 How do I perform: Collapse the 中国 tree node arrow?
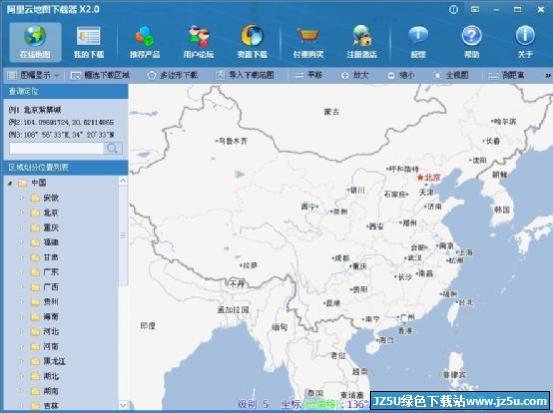(x=10, y=183)
